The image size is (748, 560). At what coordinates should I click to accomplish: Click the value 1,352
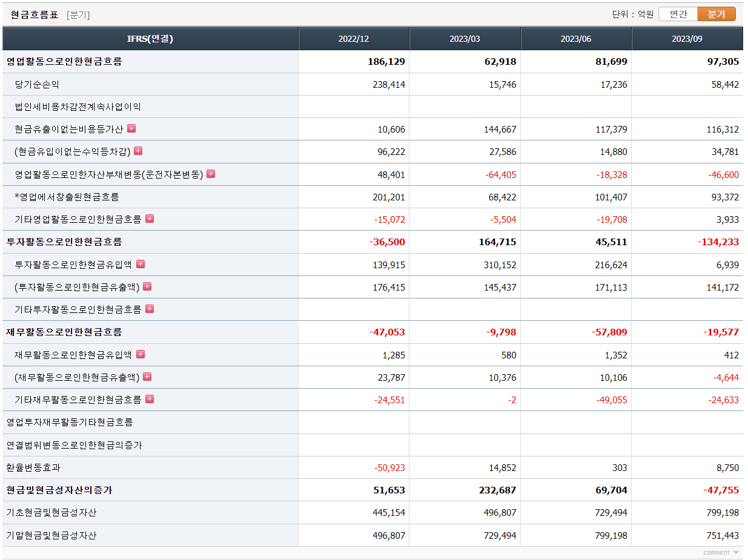616,355
